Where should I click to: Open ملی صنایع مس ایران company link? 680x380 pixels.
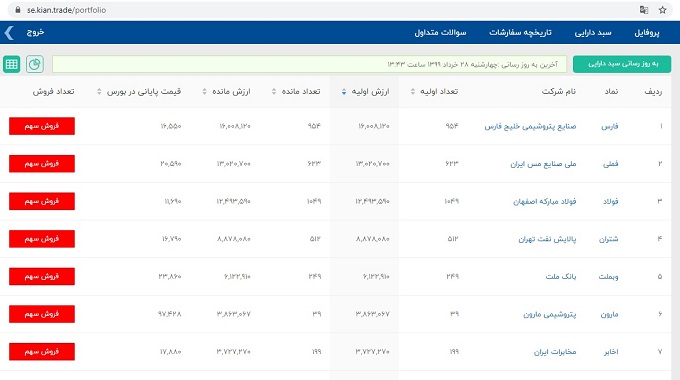[x=543, y=164]
